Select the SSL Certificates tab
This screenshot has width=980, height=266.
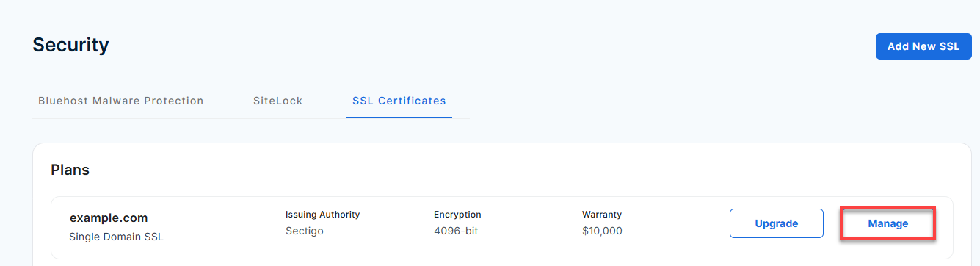[399, 101]
